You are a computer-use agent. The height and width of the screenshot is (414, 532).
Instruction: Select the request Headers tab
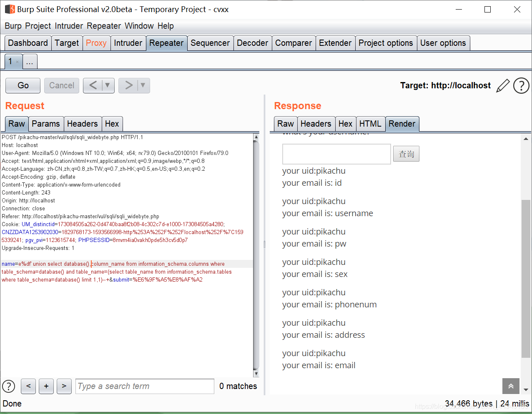point(83,124)
